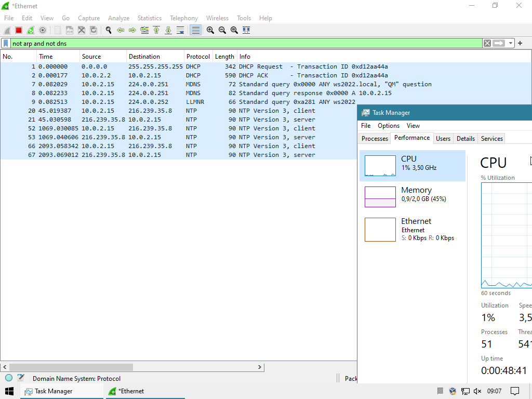Zoom in the packet list text
Image resolution: width=532 pixels, height=399 pixels.
pyautogui.click(x=210, y=30)
